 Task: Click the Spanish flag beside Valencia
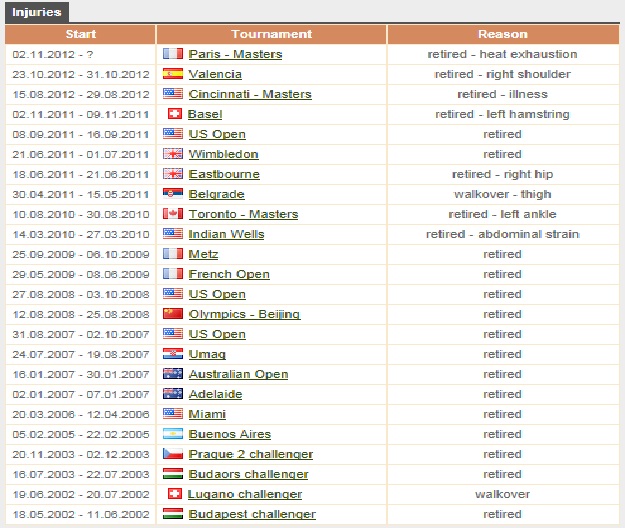pos(173,73)
